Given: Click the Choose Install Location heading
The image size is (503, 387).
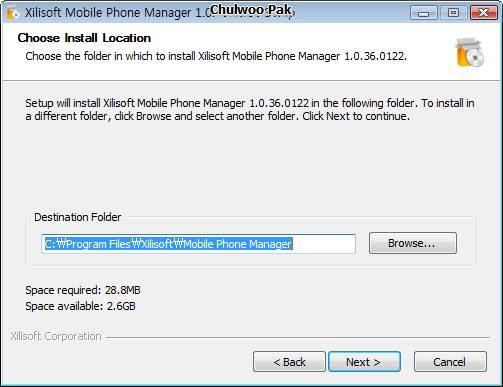Looking at the screenshot, I should click(x=84, y=38).
